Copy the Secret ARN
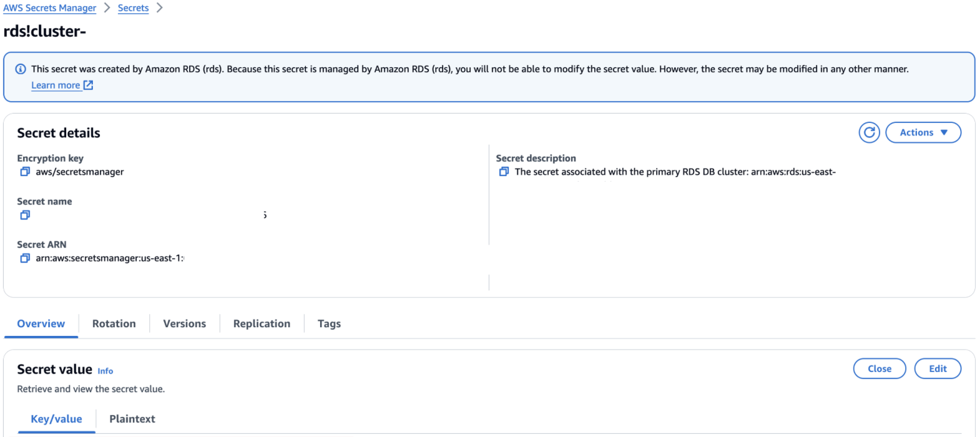Image resolution: width=980 pixels, height=437 pixels. click(25, 258)
